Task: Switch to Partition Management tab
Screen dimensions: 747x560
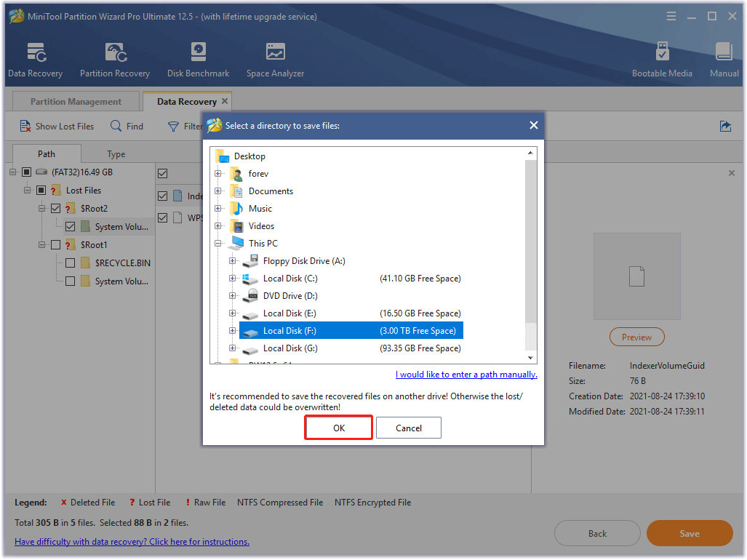Action: tap(76, 101)
